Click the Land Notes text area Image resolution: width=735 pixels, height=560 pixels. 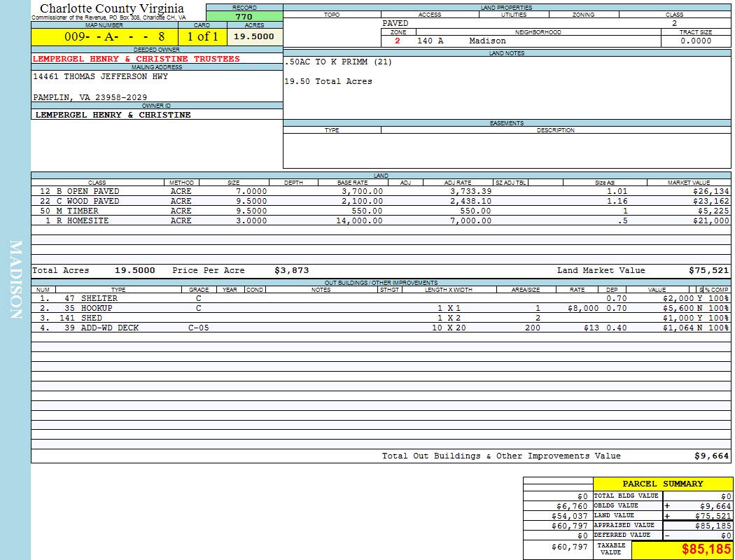(507, 87)
